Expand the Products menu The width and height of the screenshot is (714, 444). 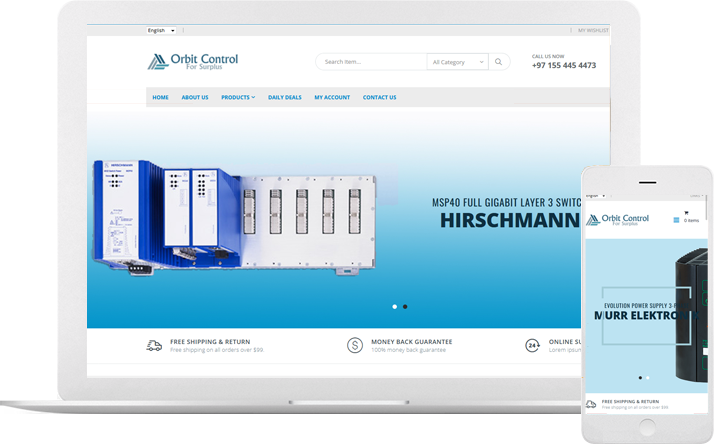(238, 98)
